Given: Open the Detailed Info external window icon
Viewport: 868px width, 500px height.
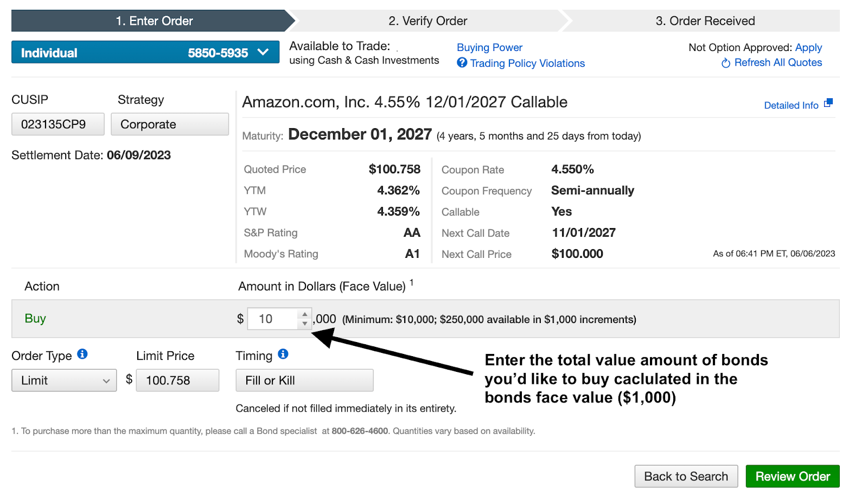Looking at the screenshot, I should coord(828,103).
